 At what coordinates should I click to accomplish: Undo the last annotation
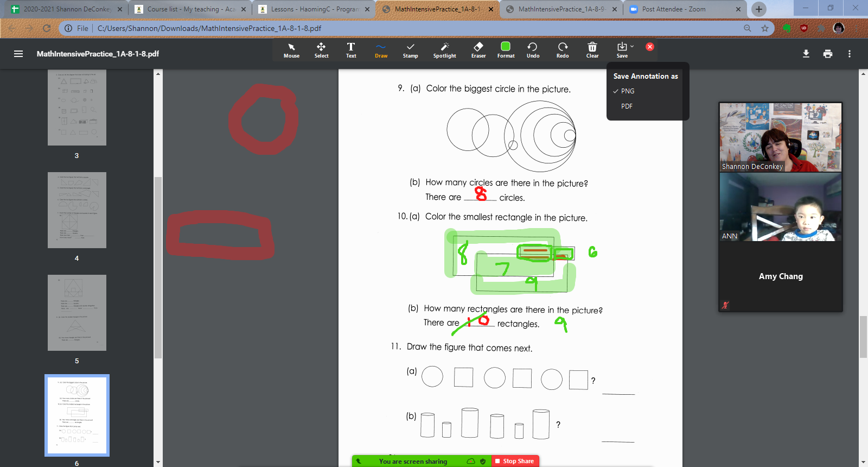533,51
